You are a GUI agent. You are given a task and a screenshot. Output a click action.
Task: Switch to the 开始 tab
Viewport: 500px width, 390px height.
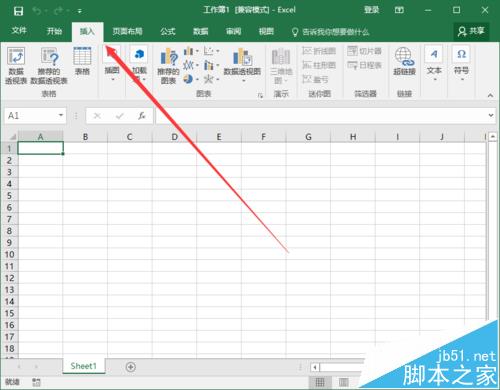click(x=54, y=31)
